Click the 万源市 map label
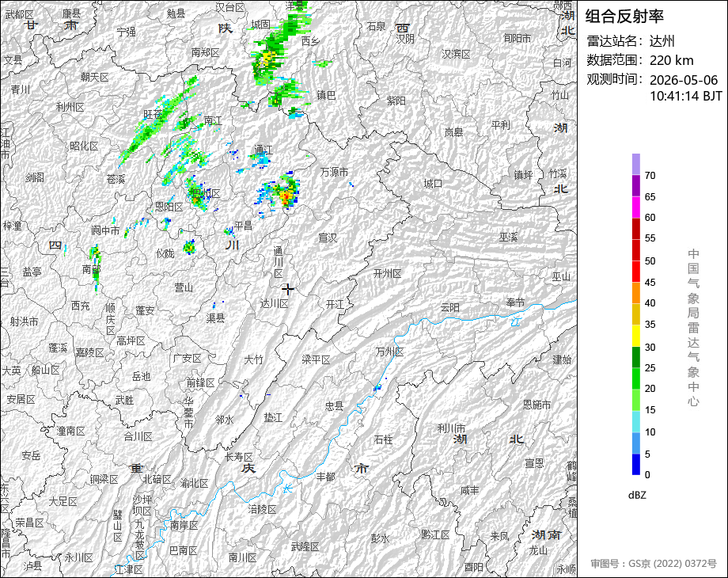The height and width of the screenshot is (578, 728). tap(334, 172)
